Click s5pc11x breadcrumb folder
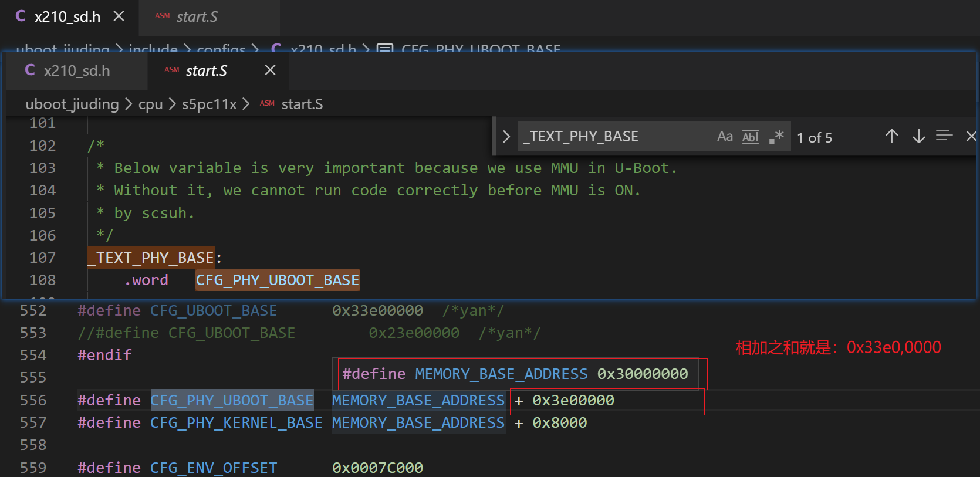 coord(209,104)
